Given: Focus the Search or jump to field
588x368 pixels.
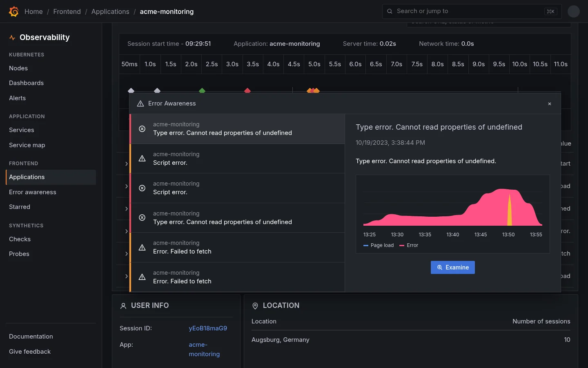Looking at the screenshot, I should 472,11.
